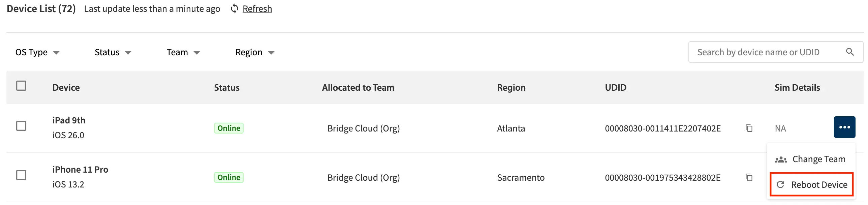Click the search magnifier icon
The image size is (868, 205).
(x=850, y=52)
